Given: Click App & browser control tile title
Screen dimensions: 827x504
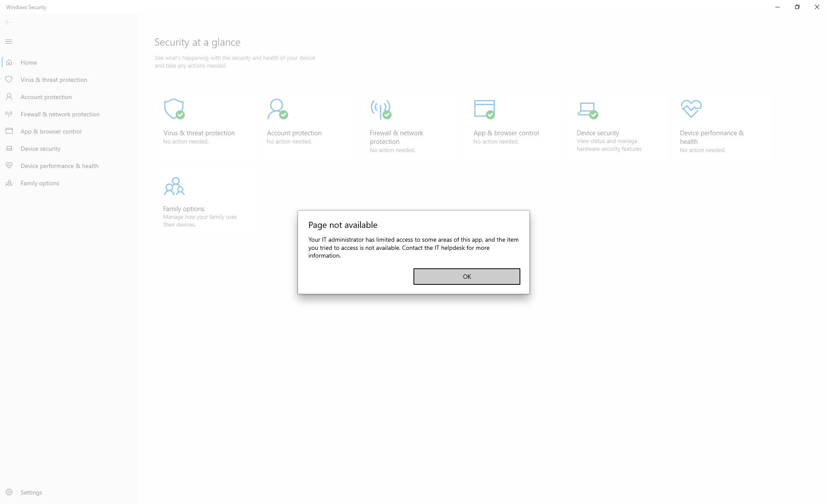Looking at the screenshot, I should point(506,133).
